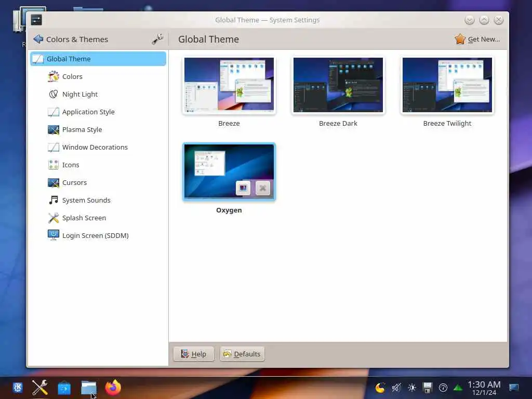The image size is (532, 399).
Task: Open the KDE application launcher
Action: (17, 388)
